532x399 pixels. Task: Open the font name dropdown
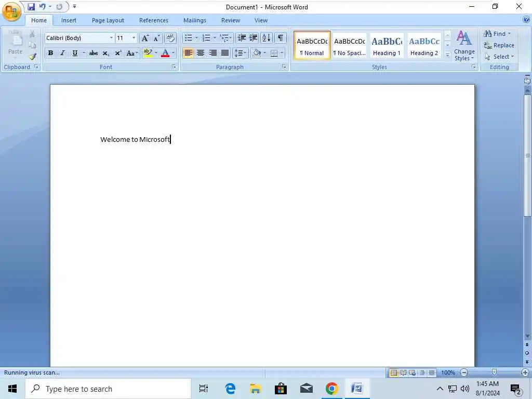(x=111, y=37)
